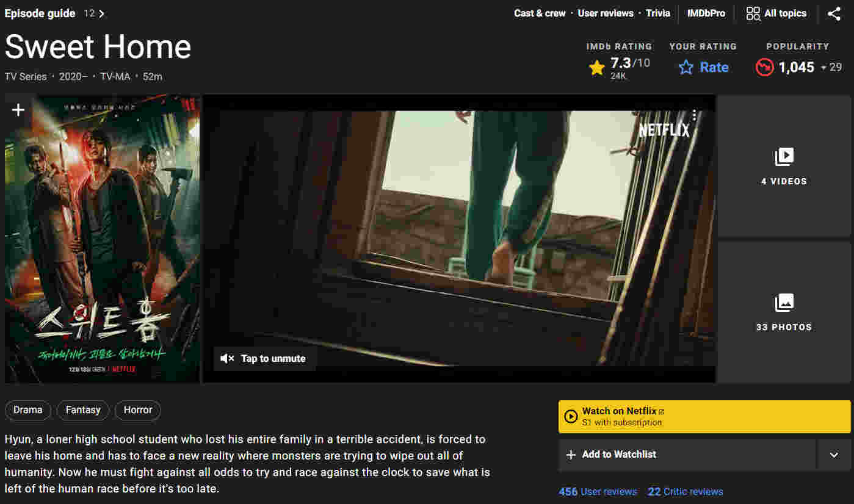Image resolution: width=854 pixels, height=504 pixels.
Task: Click the 52m runtime text
Action: point(153,77)
